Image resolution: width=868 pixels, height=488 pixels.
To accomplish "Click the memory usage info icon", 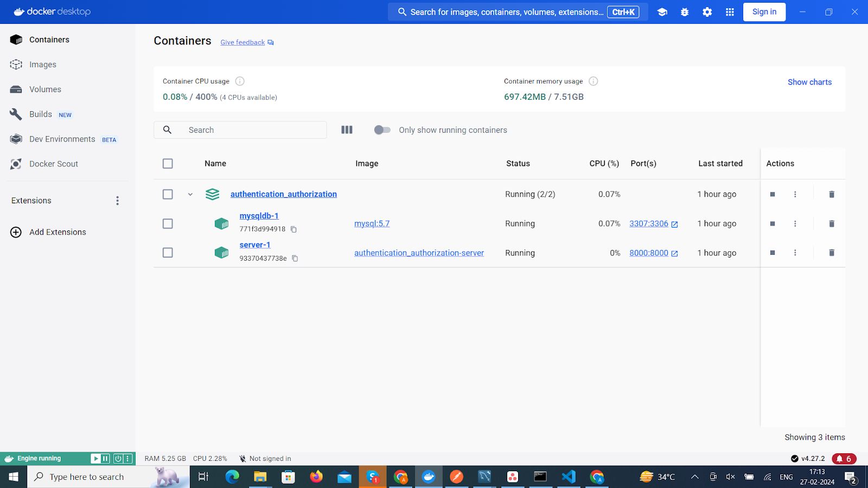I will pos(593,81).
